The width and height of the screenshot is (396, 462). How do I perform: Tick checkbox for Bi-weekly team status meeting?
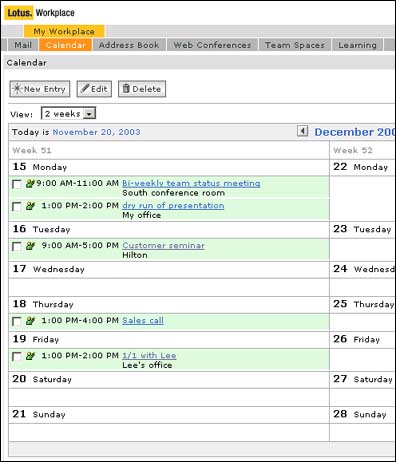[x=17, y=184]
